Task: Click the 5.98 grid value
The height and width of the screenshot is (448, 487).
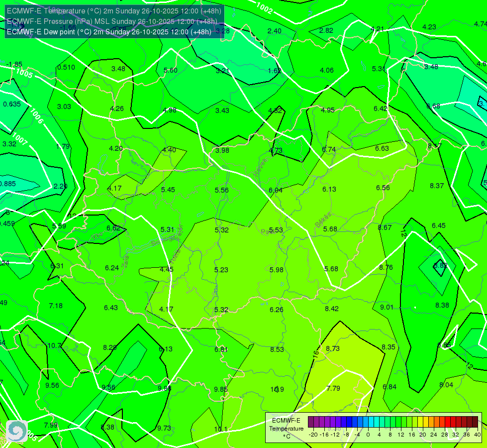Action: [x=277, y=270]
